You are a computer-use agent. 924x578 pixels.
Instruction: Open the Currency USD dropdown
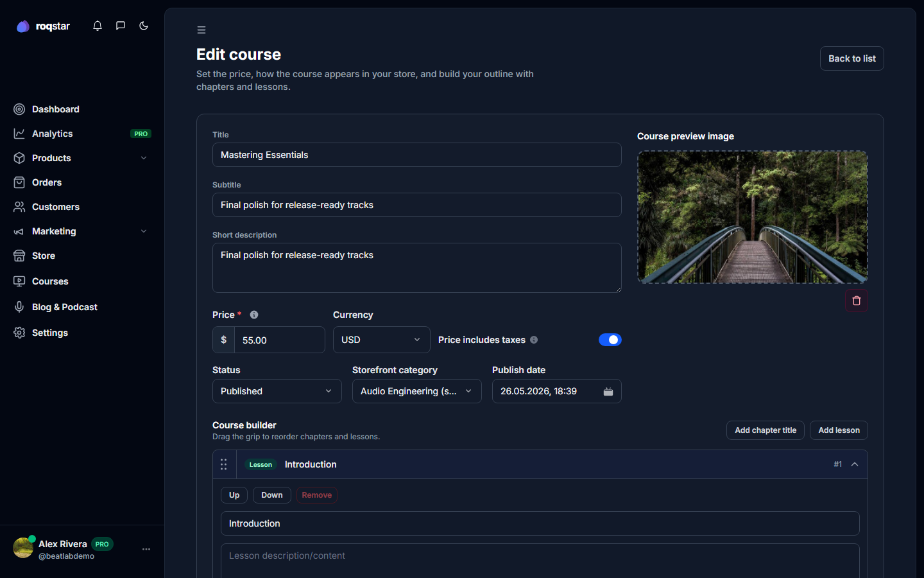(x=382, y=340)
